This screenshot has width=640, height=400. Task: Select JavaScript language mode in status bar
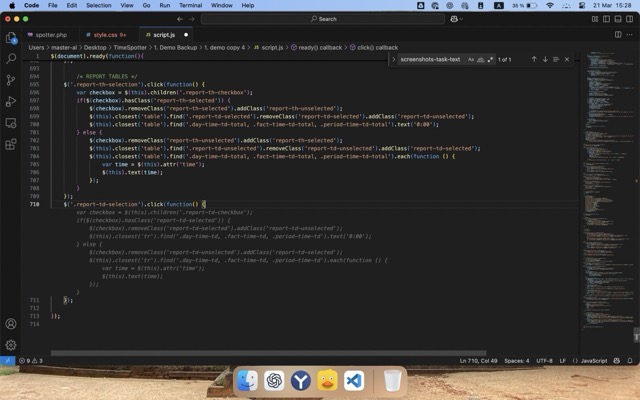[x=594, y=360]
